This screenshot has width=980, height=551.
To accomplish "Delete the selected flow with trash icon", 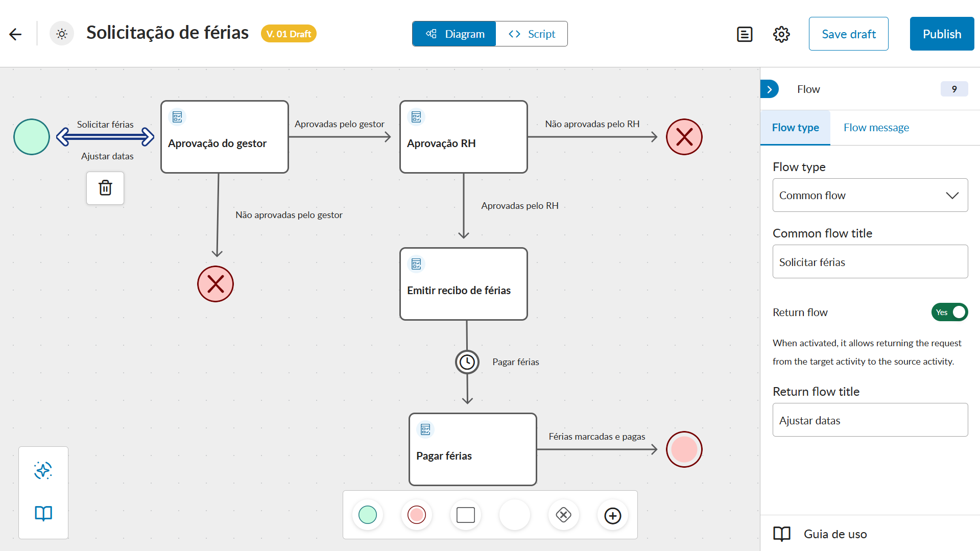I will point(105,188).
